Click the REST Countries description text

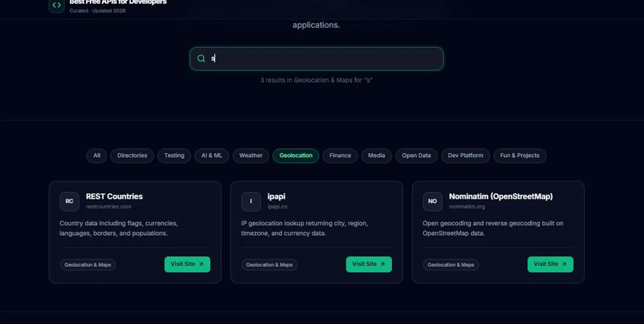point(119,228)
